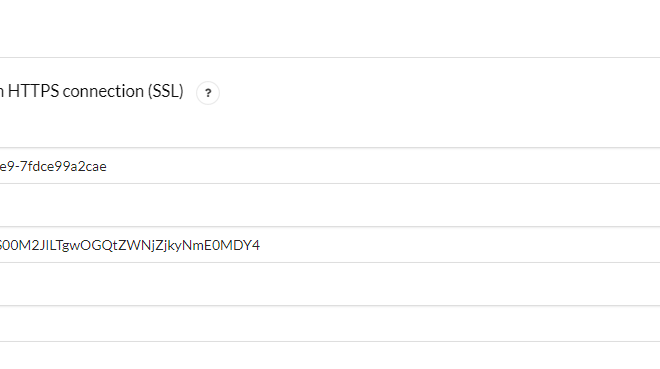Click the left edge of the empty field
This screenshot has height=369, width=660.
tap(5, 324)
